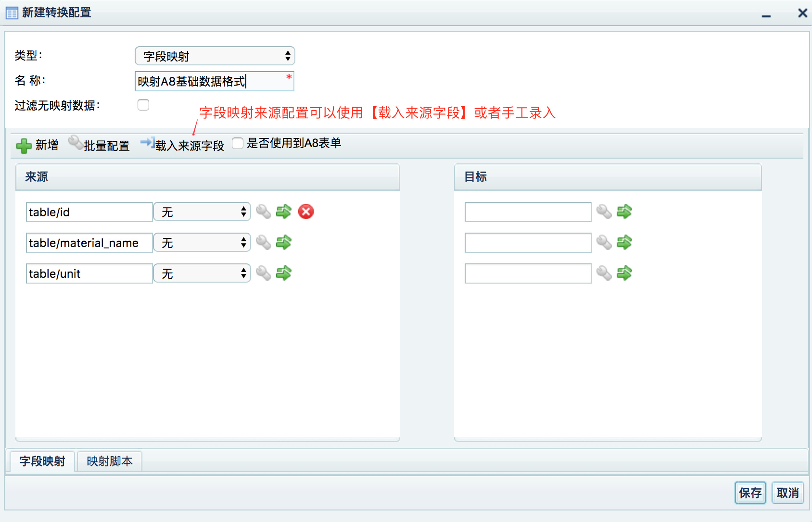Enable the 过滤无映射数据 checkbox
The image size is (812, 522).
click(143, 105)
